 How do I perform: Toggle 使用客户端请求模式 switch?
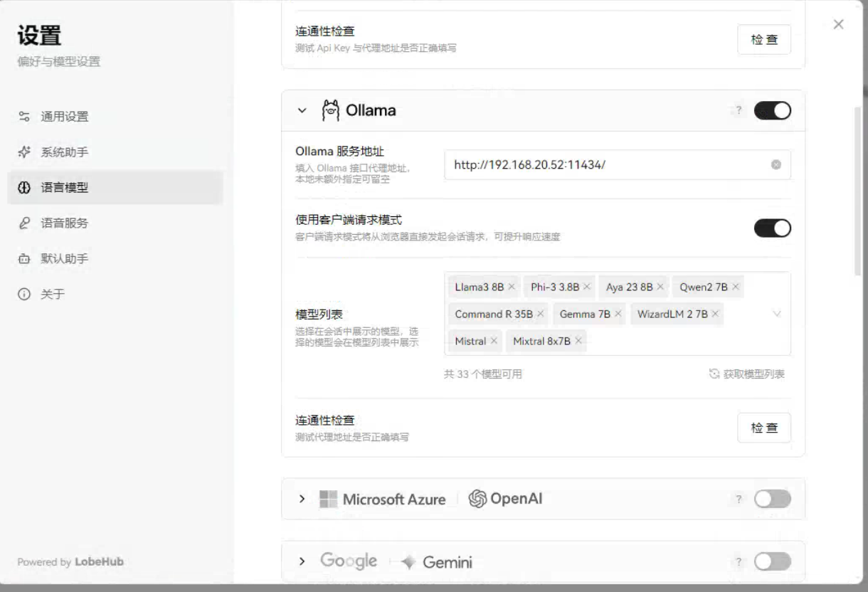[x=773, y=228]
